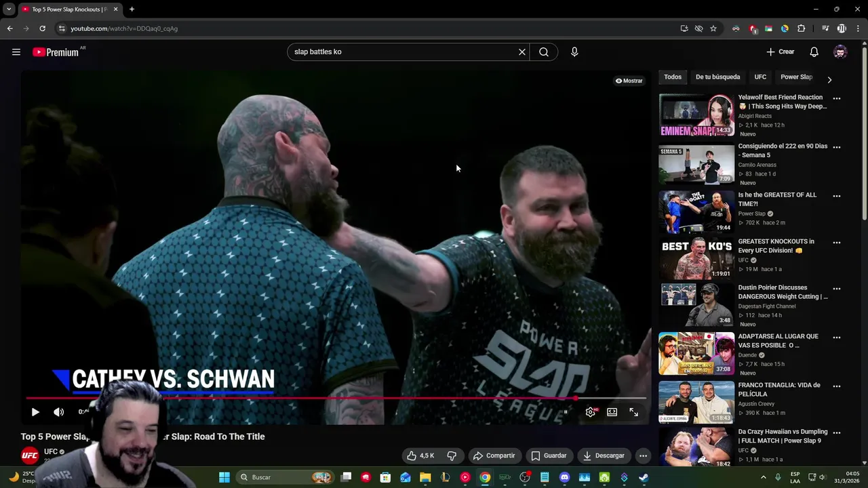Open Dustin Poirier Discusses DANGEROUS Weight Cutting
The width and height of the screenshot is (868, 488).
[x=696, y=305]
